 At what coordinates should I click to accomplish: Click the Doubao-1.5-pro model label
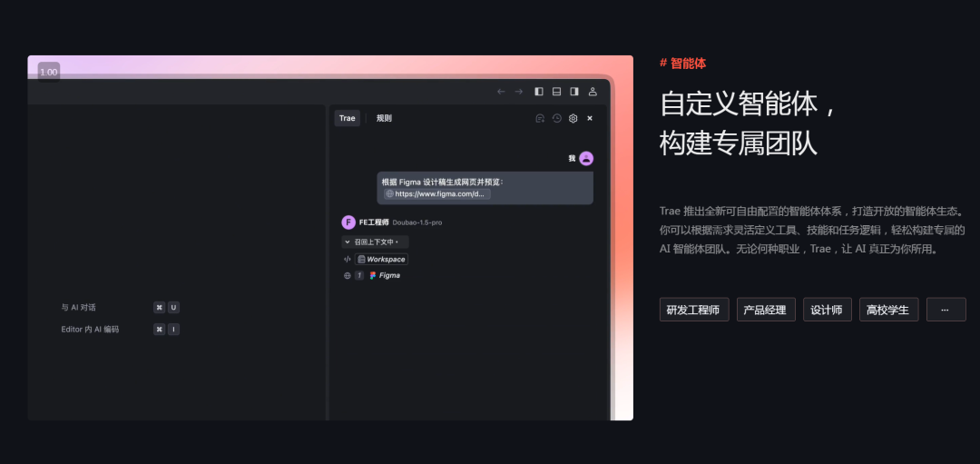(x=416, y=222)
